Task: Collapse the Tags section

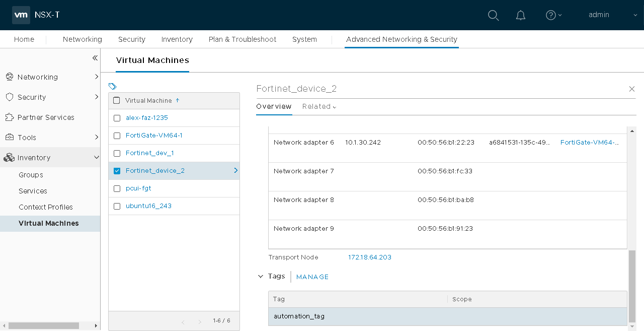Action: pyautogui.click(x=261, y=277)
